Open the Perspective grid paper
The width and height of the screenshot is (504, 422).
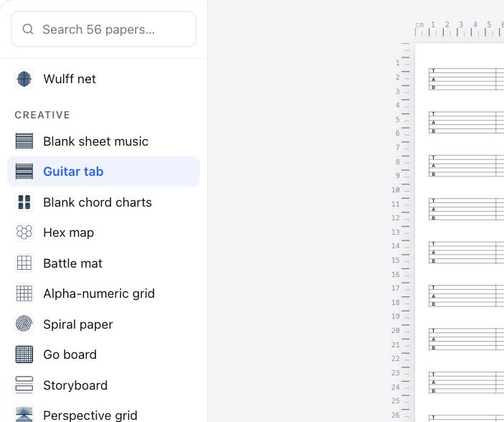tap(103, 412)
